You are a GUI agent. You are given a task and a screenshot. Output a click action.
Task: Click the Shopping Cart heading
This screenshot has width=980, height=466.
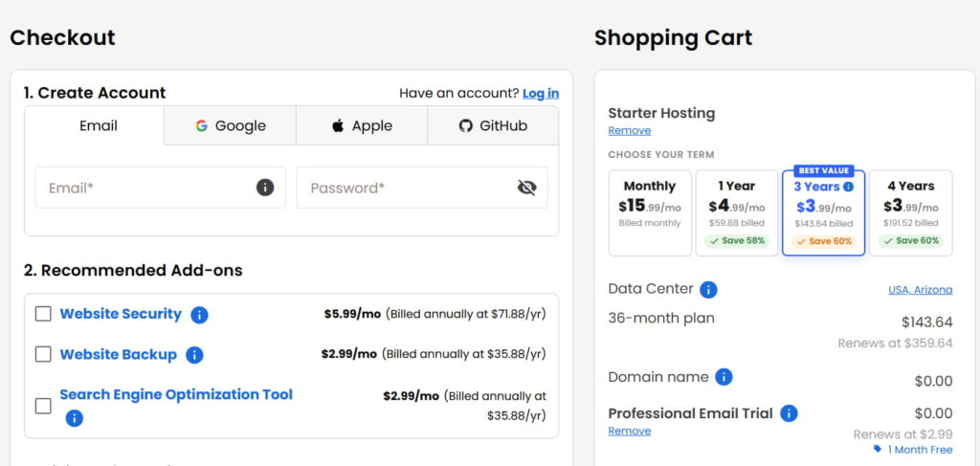click(674, 37)
